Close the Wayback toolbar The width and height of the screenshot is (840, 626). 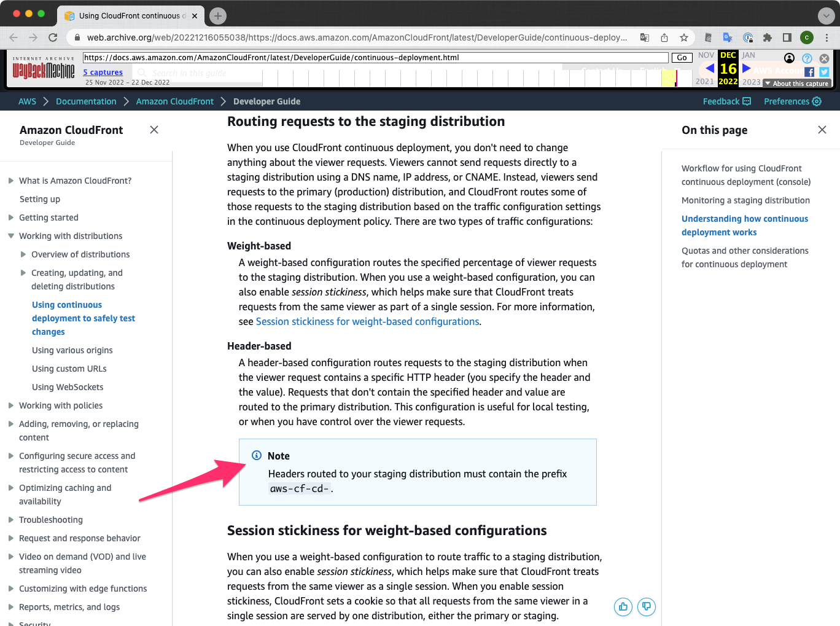825,58
